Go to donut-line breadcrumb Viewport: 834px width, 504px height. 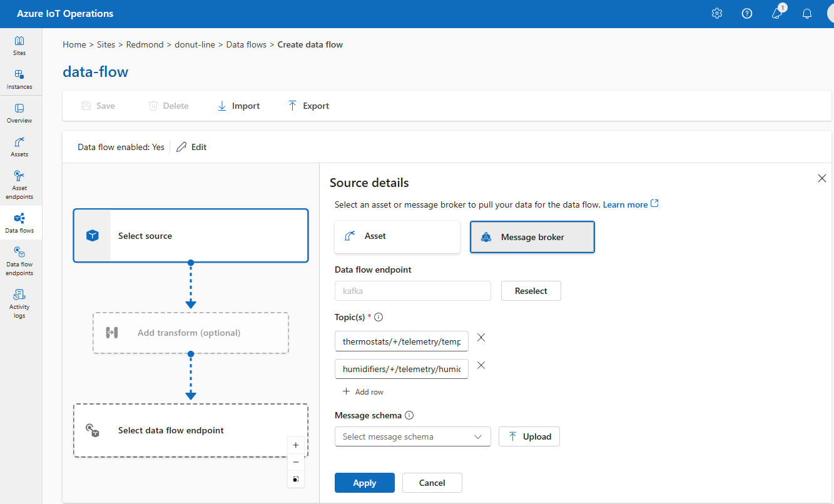tap(195, 44)
